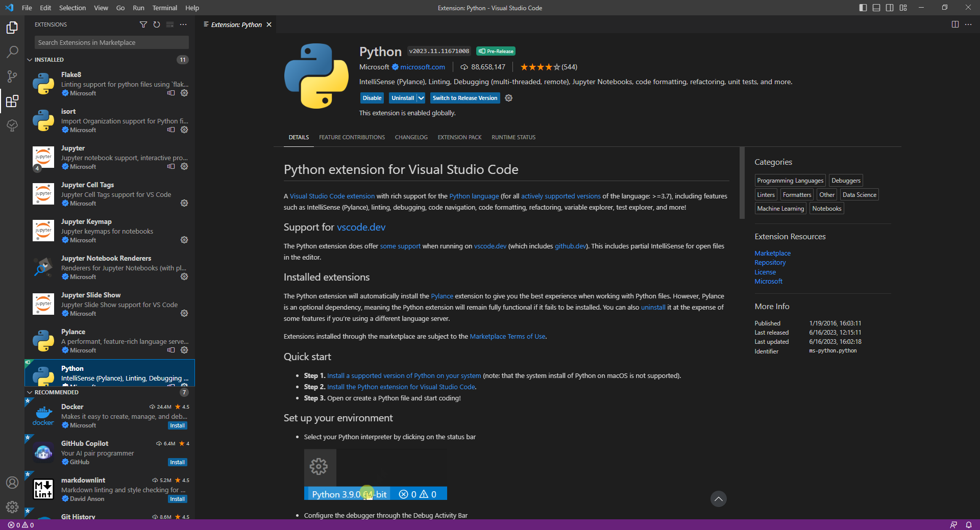Open the Testing view in activity bar

(12, 125)
